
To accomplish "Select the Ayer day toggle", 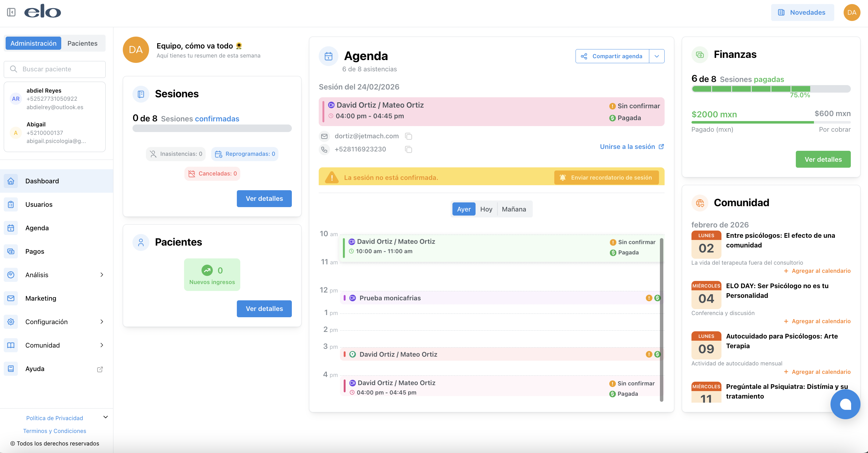I will click(464, 209).
